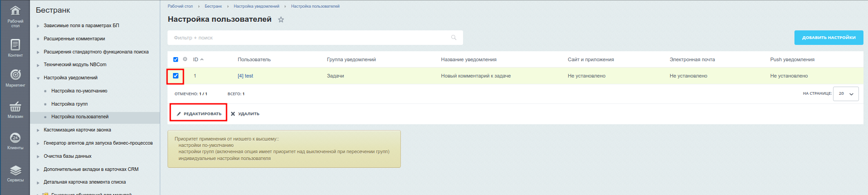Viewport: 868px width, 195px height.
Task: Open the per-page count dropdown showing 20
Action: [x=846, y=94]
